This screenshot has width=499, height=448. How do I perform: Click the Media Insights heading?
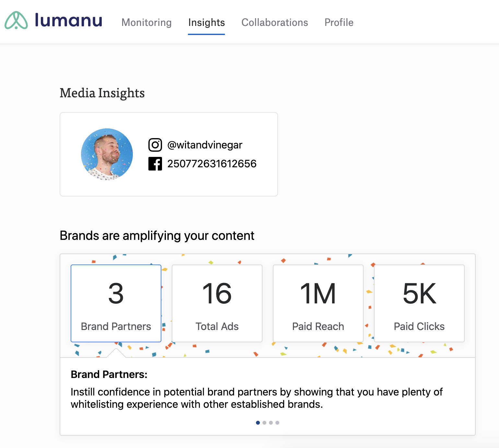(x=102, y=93)
